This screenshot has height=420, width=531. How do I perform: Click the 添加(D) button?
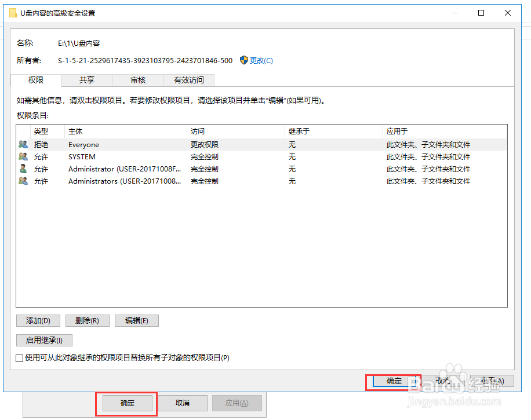(x=38, y=320)
